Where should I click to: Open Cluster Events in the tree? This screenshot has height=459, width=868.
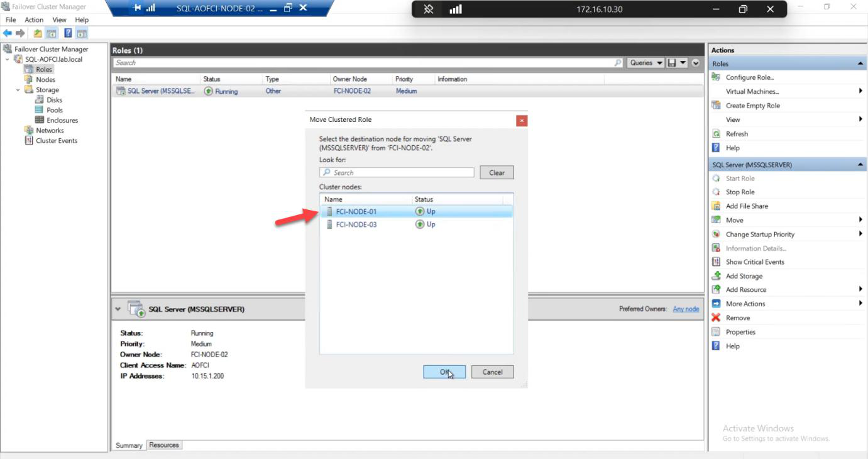[56, 141]
